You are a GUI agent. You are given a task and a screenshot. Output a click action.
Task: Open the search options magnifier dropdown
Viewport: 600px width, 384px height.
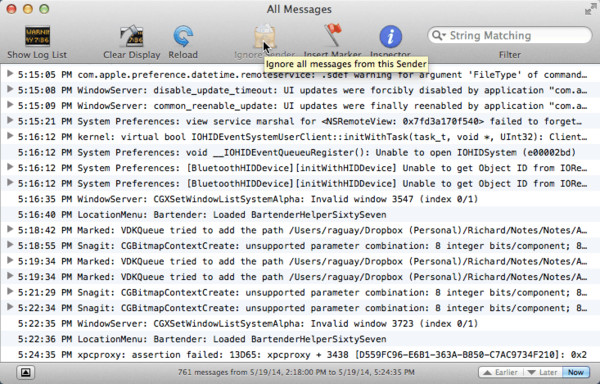coord(439,36)
